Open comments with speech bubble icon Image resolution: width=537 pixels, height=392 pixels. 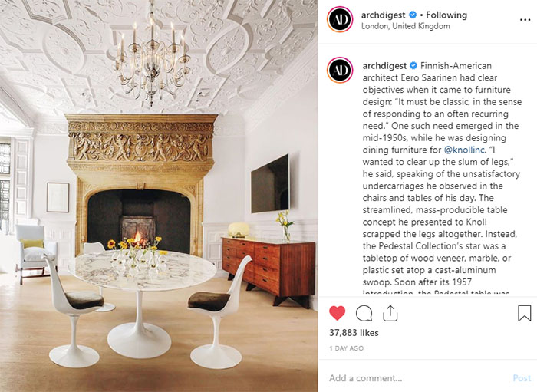click(364, 313)
